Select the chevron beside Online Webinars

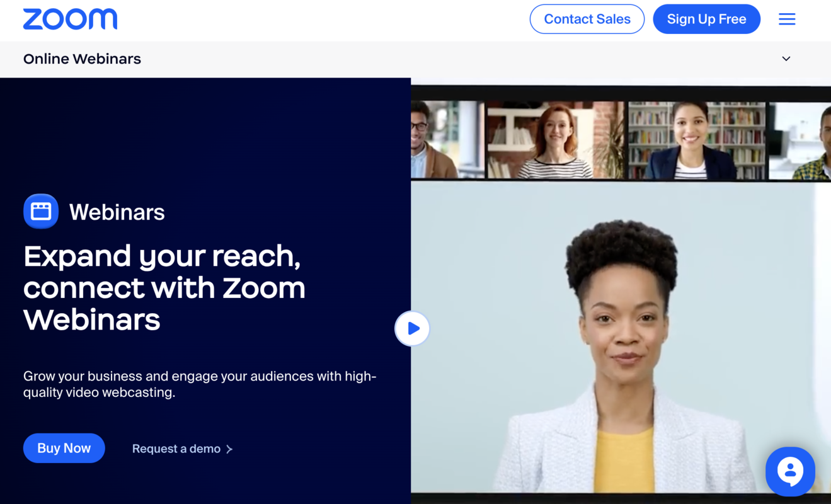786,59
